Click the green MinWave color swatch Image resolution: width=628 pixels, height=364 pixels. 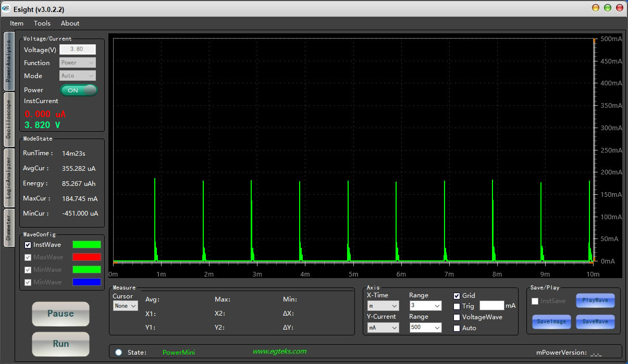[x=87, y=270]
